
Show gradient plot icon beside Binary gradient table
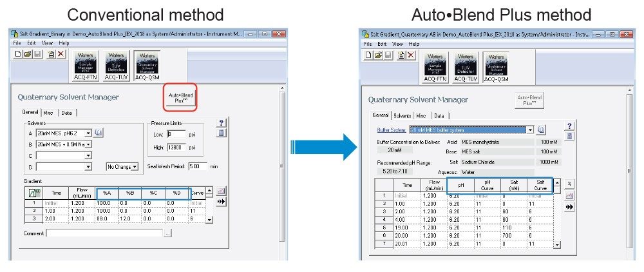pyautogui.click(x=221, y=191)
